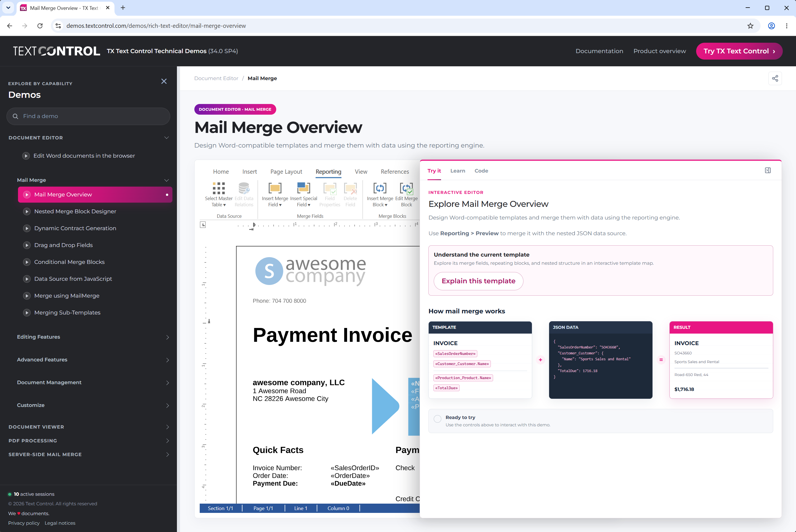
Task: Open a new browser tab
Action: click(x=123, y=8)
